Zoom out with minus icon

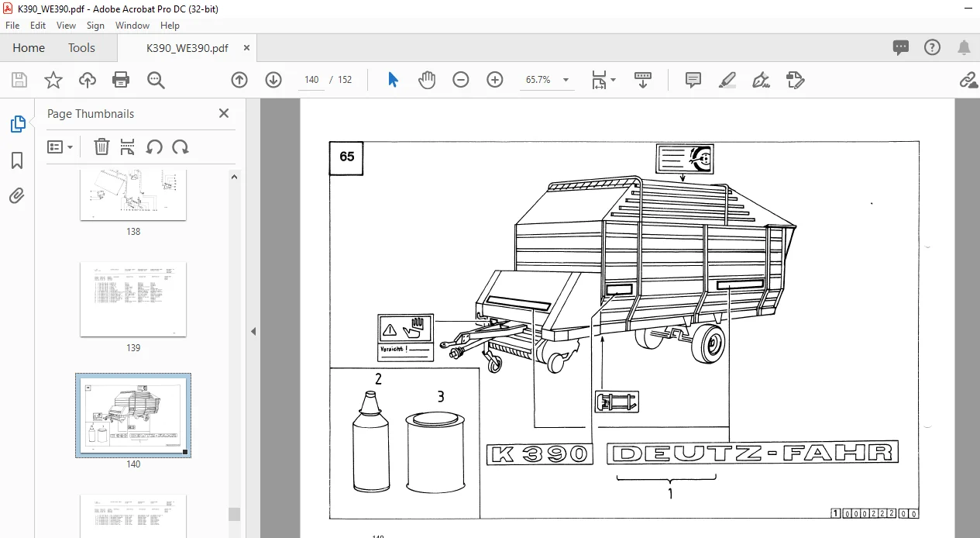(x=461, y=80)
